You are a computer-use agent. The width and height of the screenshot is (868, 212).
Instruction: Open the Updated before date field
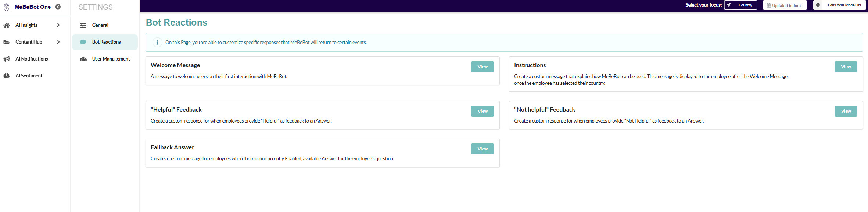point(785,5)
